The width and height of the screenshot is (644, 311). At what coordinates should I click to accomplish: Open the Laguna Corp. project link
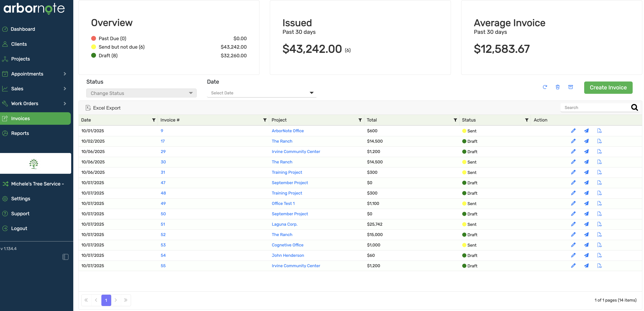coord(284,224)
